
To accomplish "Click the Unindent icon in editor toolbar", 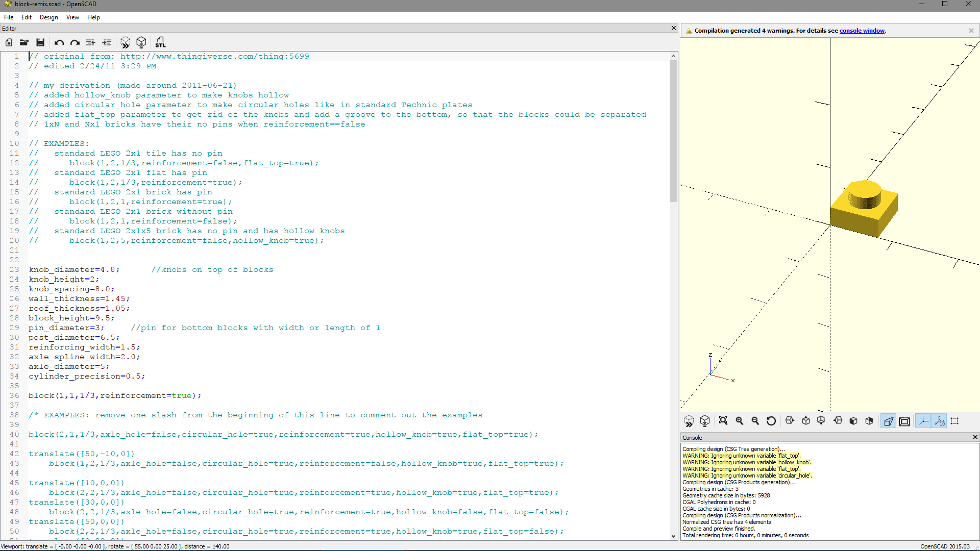I will pos(91,42).
